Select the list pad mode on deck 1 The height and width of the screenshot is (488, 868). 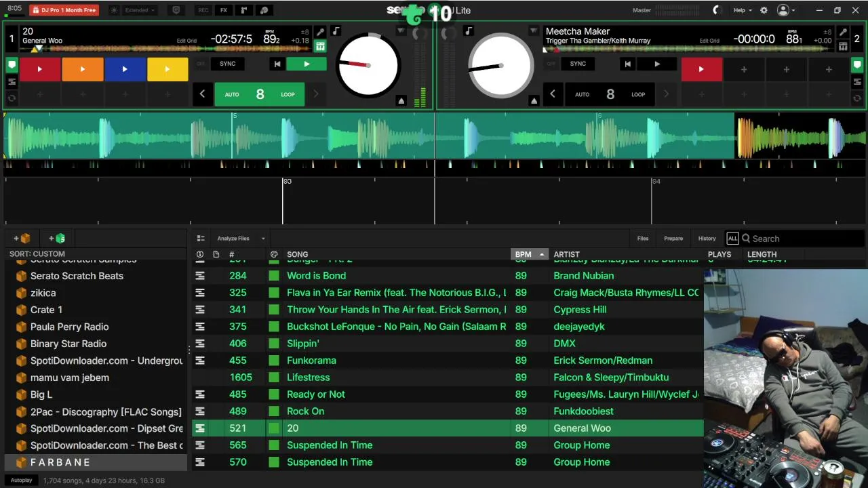[x=12, y=81]
